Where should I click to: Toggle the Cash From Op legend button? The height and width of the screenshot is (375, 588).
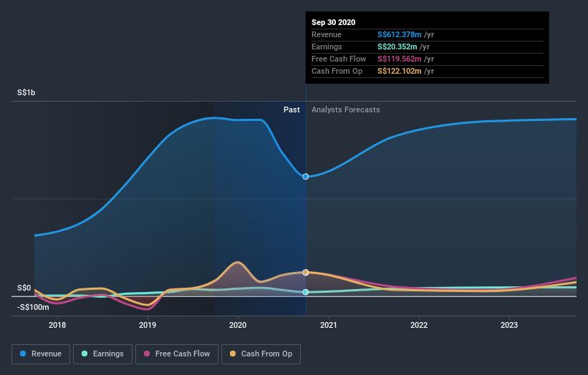(261, 354)
